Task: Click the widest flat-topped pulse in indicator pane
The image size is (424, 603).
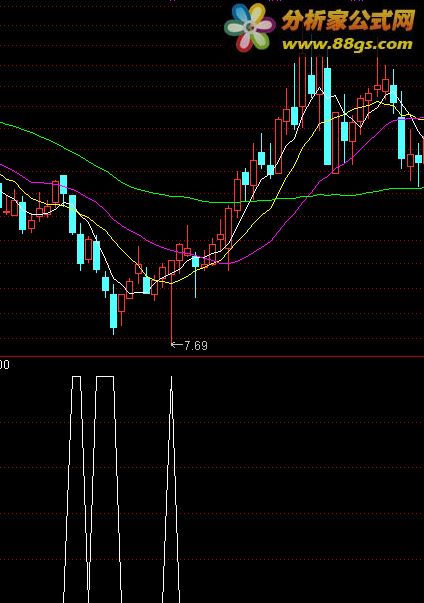Action: point(105,488)
